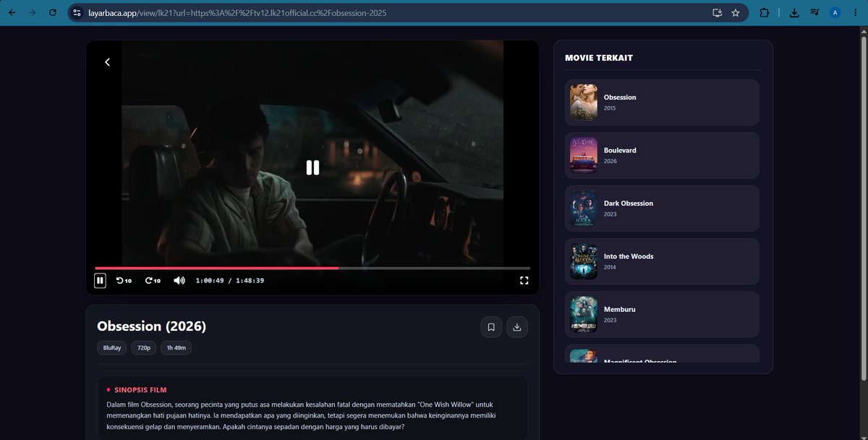Click the MOVIE TERKAIT heading
The width and height of the screenshot is (868, 440).
pyautogui.click(x=599, y=58)
